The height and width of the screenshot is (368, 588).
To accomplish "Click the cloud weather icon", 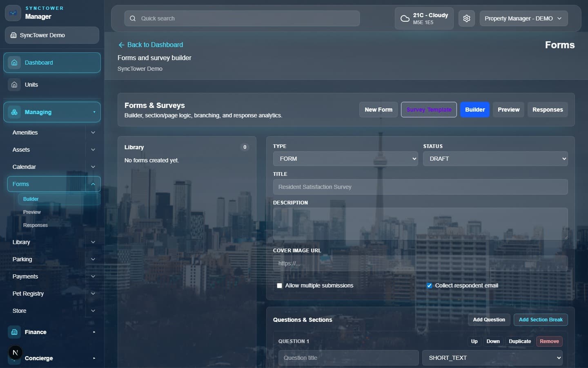I will (405, 18).
